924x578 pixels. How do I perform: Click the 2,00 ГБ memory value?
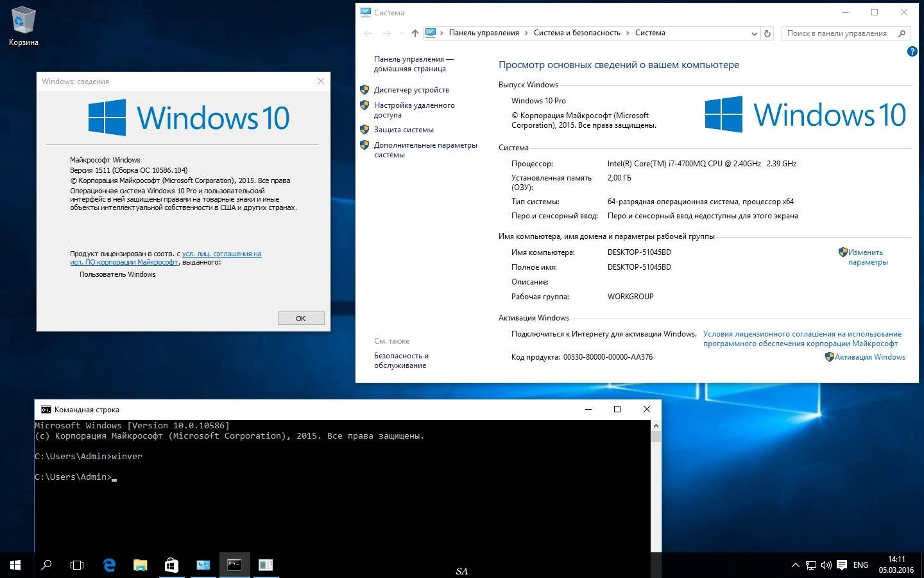(619, 178)
